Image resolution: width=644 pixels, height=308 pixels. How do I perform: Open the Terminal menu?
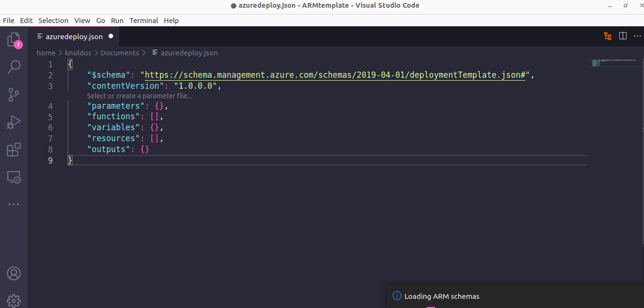[x=144, y=21]
